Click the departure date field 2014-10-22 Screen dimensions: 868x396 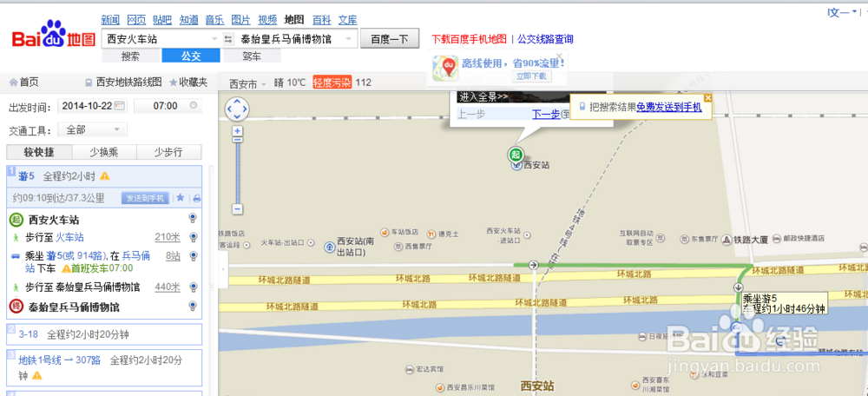93,106
